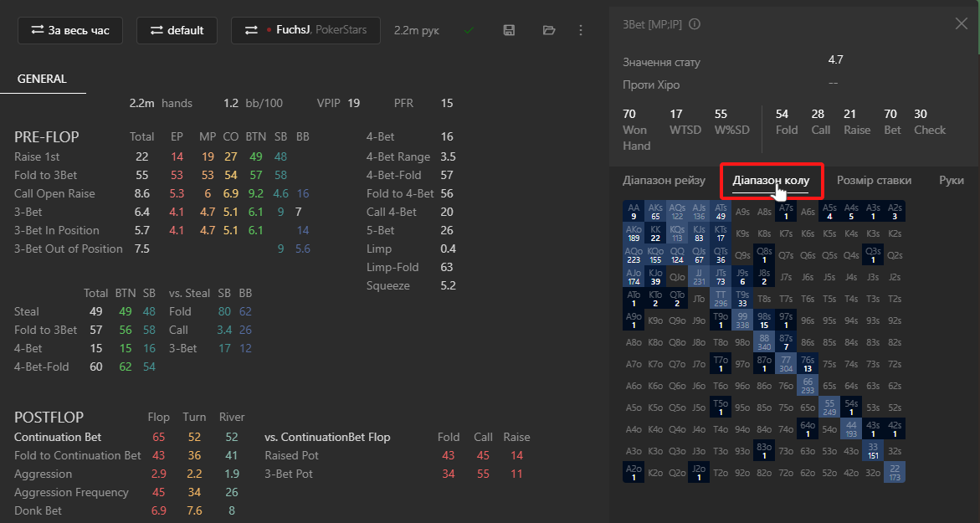Click the AKo cell in the range grid

coord(634,233)
